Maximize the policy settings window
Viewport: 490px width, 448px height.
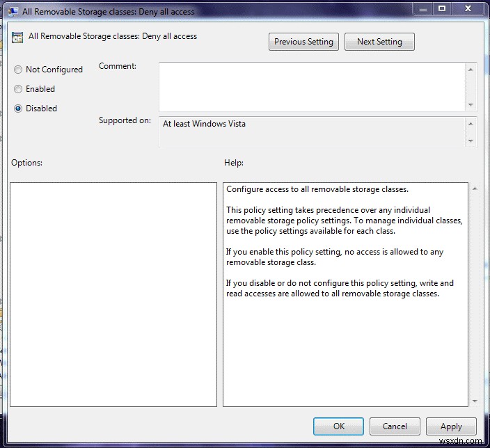point(441,9)
